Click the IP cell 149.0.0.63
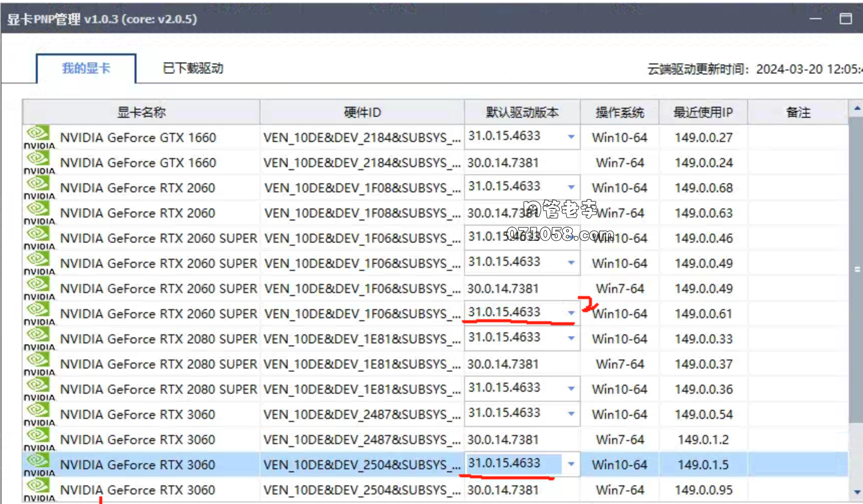Viewport: 863px width, 504px height. coord(704,213)
